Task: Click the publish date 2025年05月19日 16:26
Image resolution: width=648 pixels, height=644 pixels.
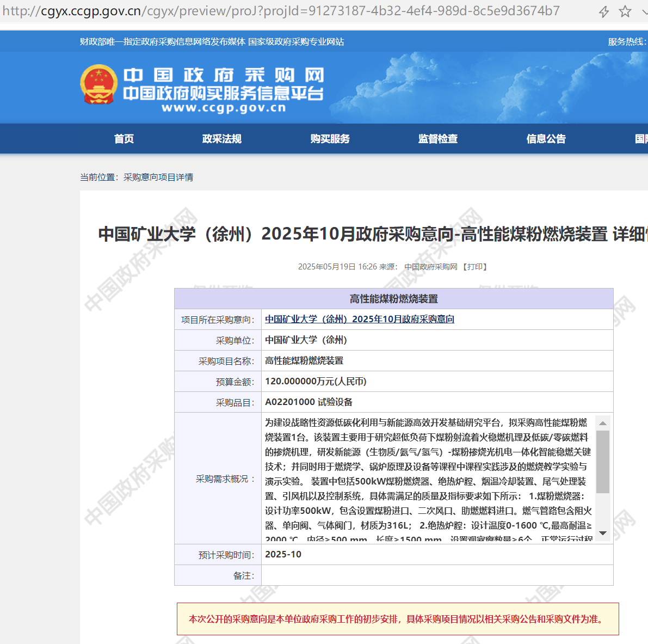Action: pos(337,267)
